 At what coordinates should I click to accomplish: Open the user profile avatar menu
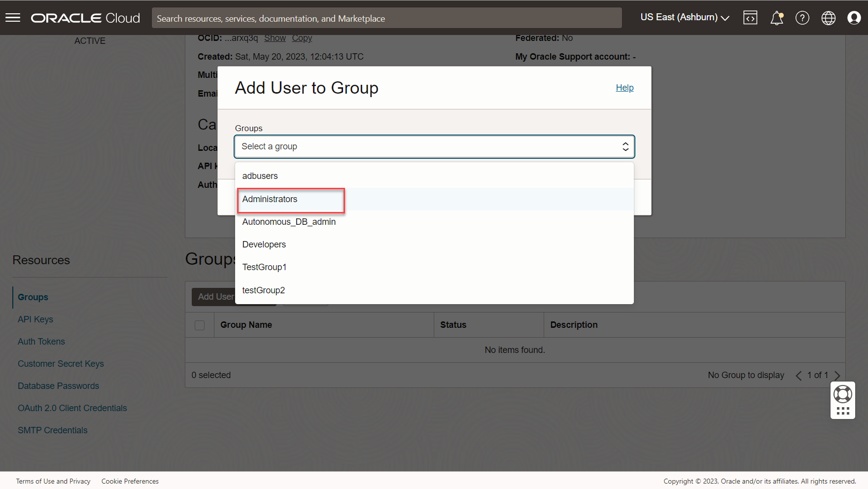(x=854, y=18)
